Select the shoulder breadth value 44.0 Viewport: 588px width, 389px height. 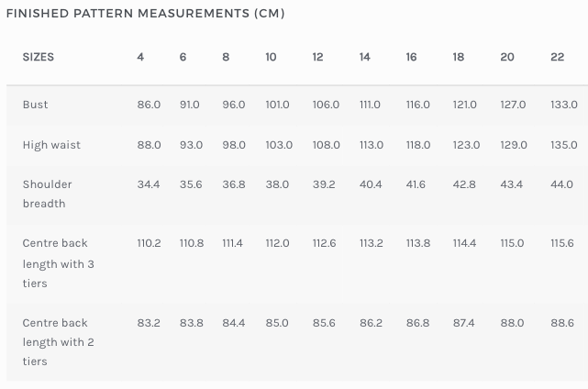(x=561, y=184)
